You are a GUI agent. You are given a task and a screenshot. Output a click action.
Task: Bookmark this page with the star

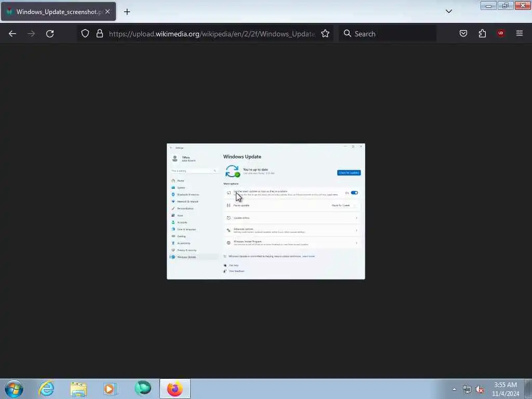[325, 33]
